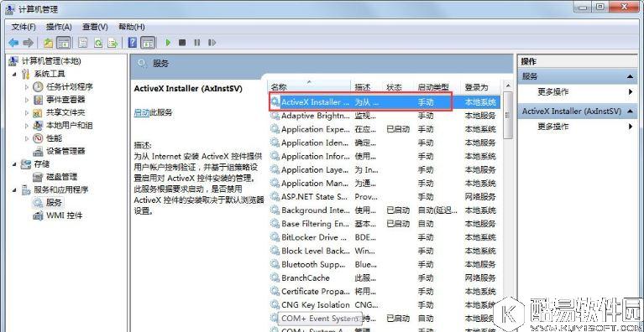
Task: Open the 文件(F) menu
Action: pos(24,27)
